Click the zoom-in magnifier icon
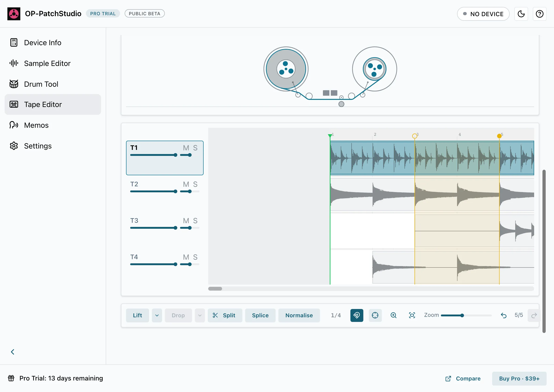 394,315
